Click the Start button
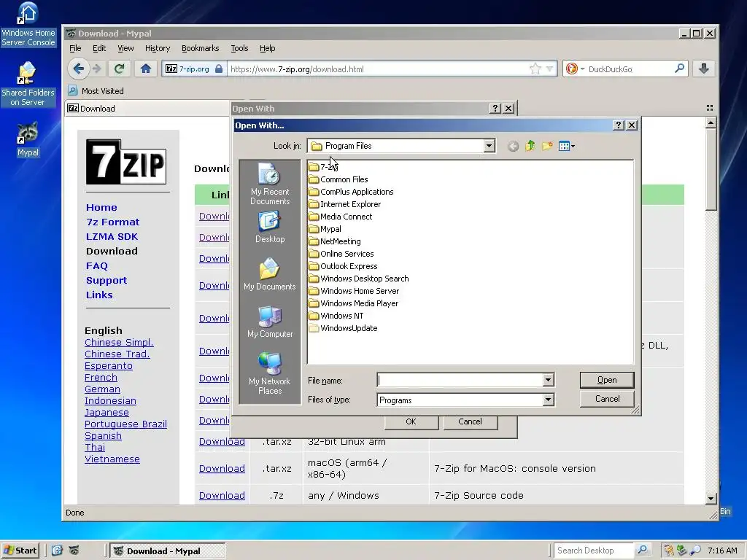The image size is (747, 560). pyautogui.click(x=20, y=551)
